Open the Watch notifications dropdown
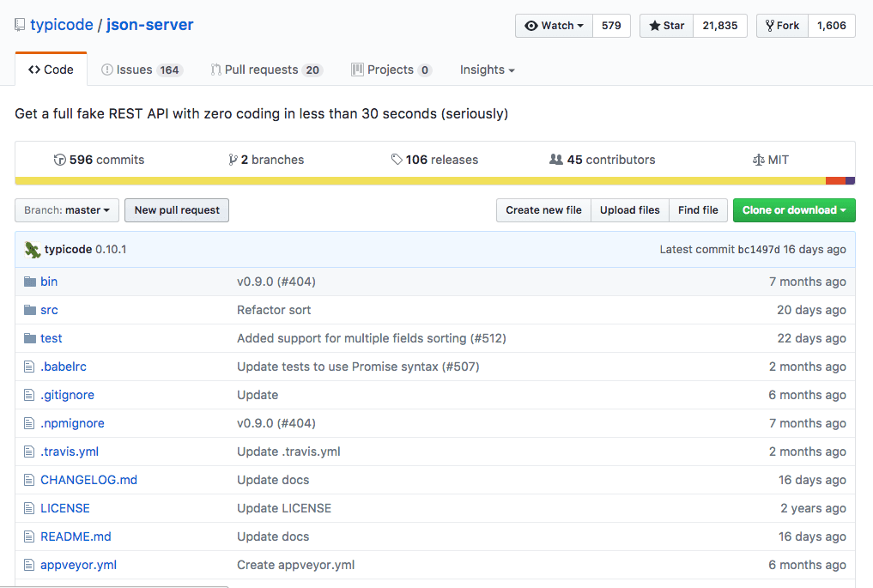 pos(554,26)
